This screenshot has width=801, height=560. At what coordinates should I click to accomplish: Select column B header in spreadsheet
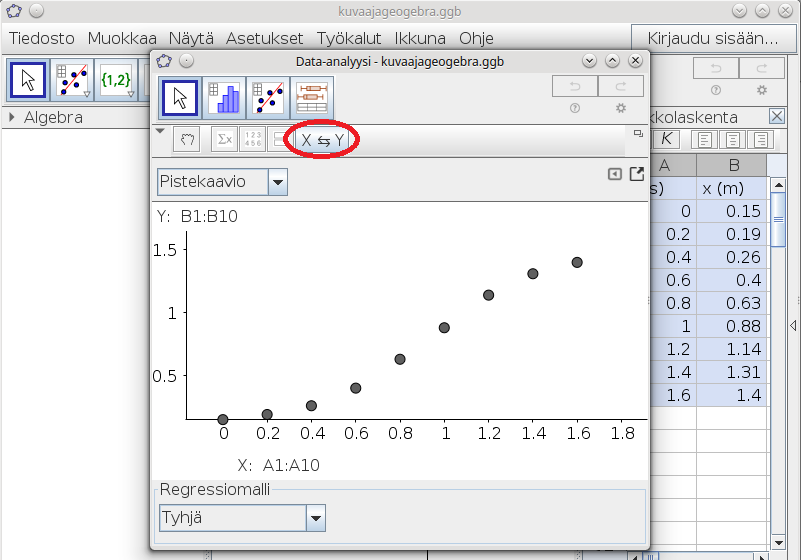[x=733, y=165]
